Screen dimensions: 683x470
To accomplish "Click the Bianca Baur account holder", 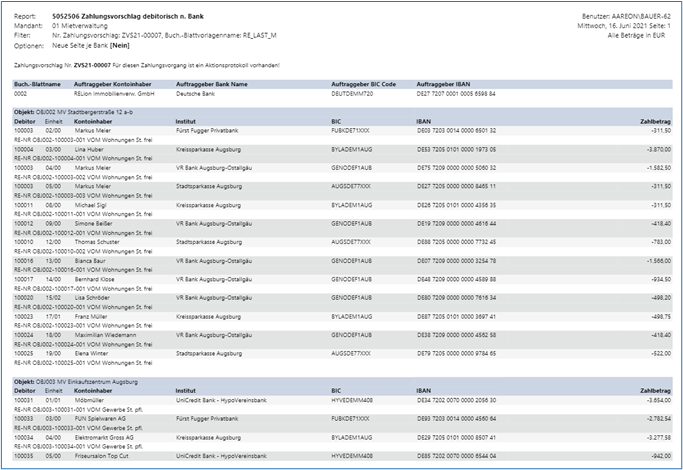I will (91, 260).
